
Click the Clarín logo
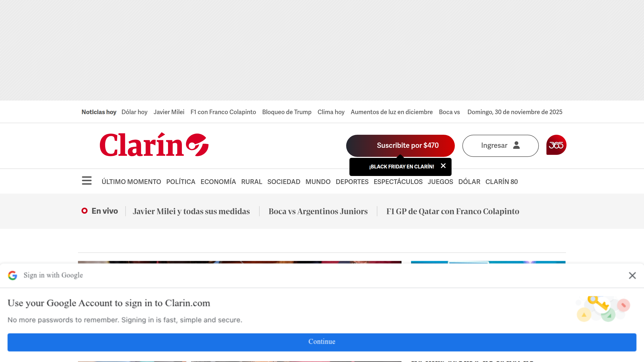tap(154, 145)
